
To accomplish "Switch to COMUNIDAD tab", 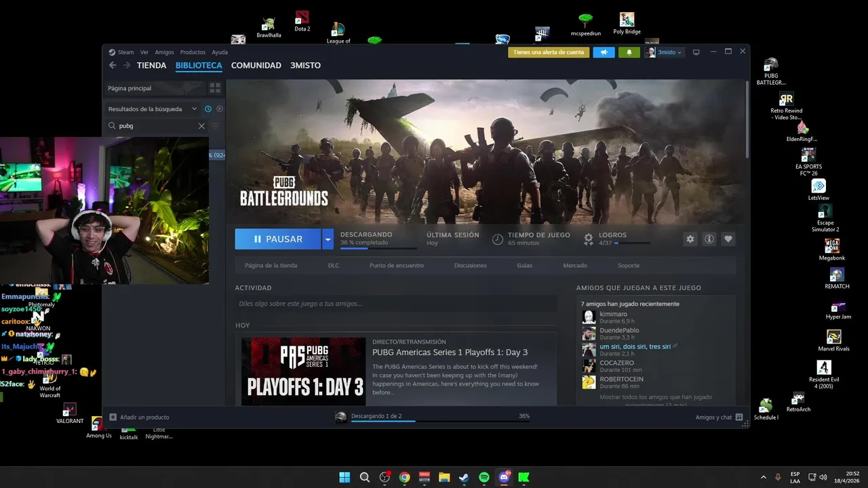I will (x=256, y=66).
